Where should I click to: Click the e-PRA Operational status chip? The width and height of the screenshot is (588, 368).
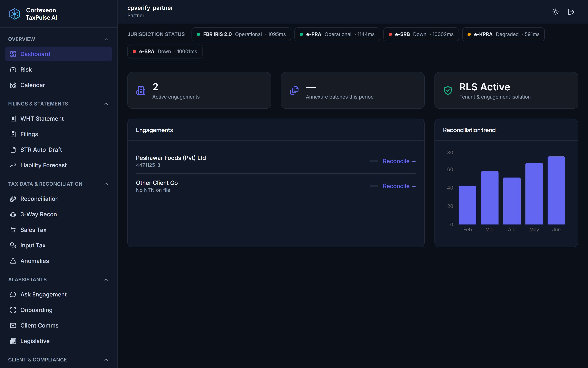(x=337, y=34)
